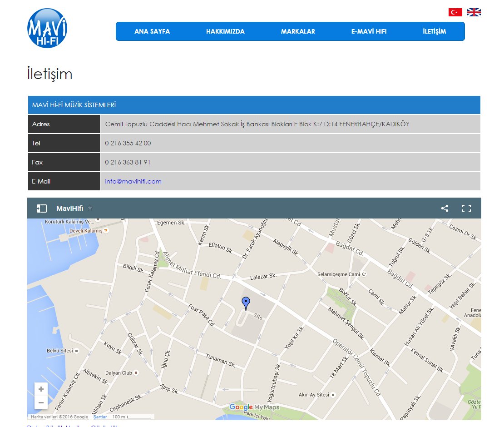Switch language with the UK flag

tap(474, 12)
